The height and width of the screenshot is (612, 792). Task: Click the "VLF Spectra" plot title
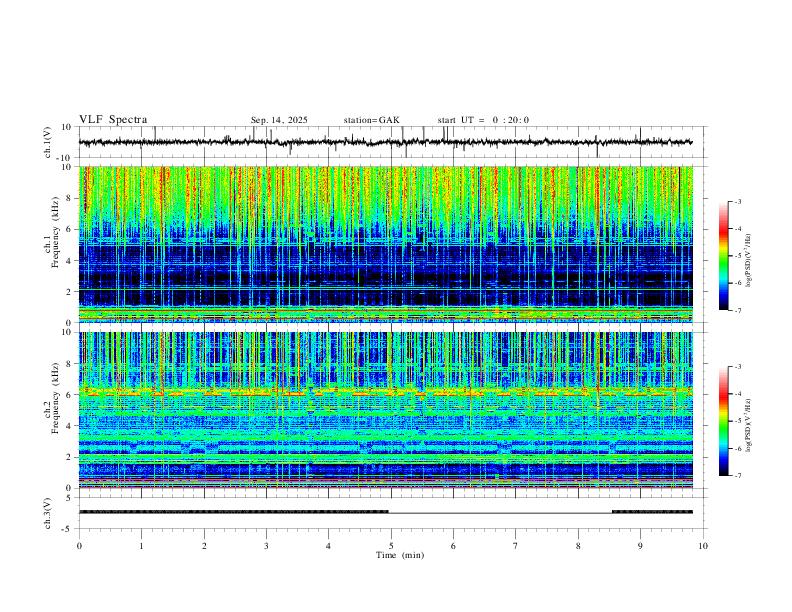tap(113, 120)
